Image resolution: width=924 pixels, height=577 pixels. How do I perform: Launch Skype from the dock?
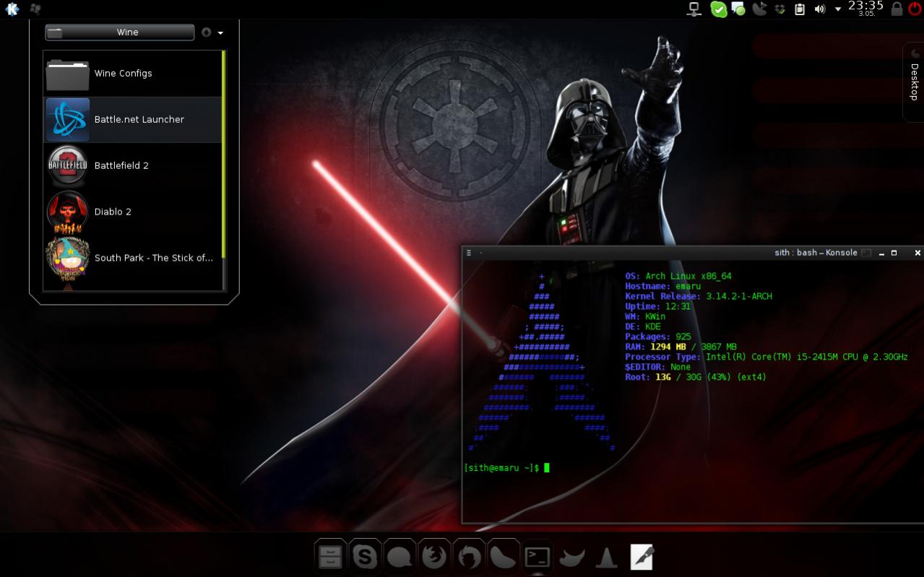point(364,557)
